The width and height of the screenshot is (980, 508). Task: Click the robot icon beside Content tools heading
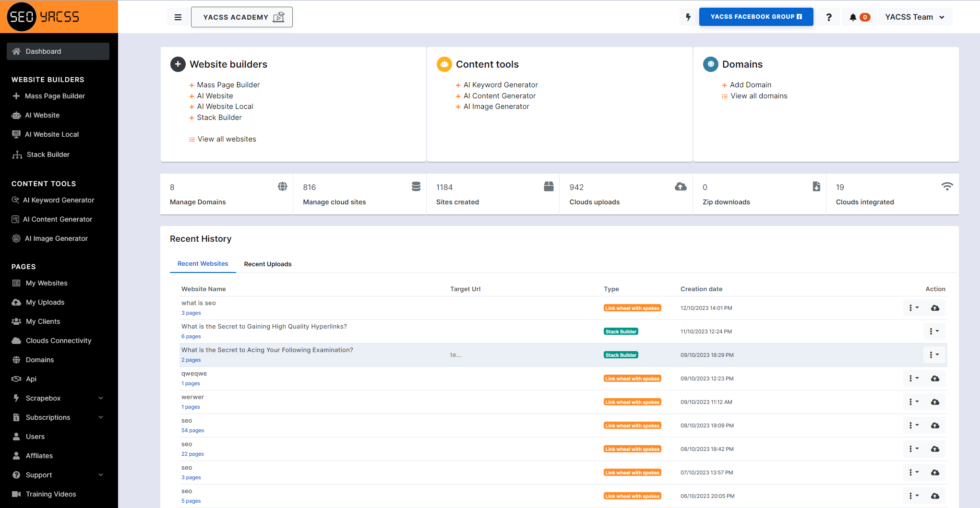click(444, 64)
